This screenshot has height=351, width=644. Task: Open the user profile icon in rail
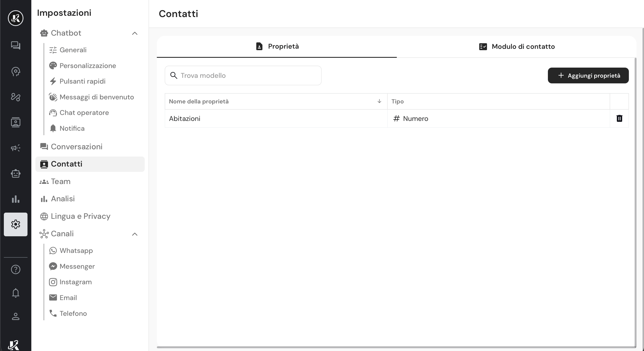16,316
